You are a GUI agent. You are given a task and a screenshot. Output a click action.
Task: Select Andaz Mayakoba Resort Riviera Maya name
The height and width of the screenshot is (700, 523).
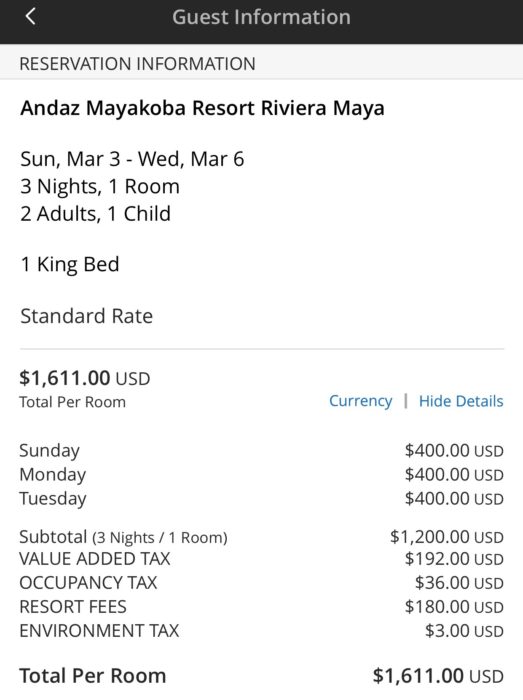pyautogui.click(x=202, y=108)
